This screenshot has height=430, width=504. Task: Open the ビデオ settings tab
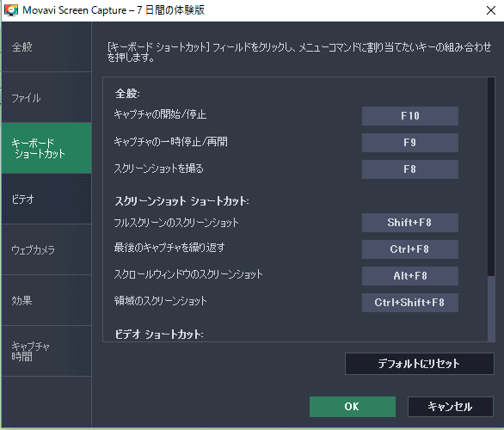(x=46, y=199)
